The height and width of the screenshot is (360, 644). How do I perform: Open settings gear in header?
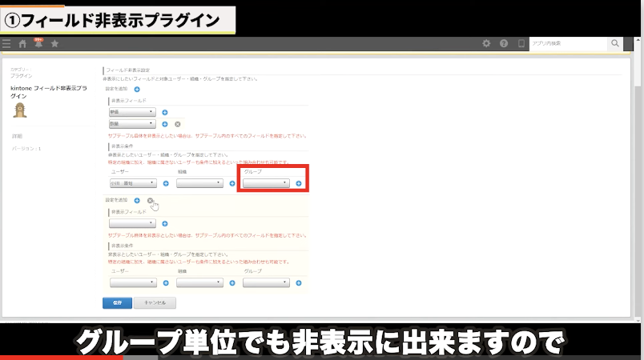(486, 44)
